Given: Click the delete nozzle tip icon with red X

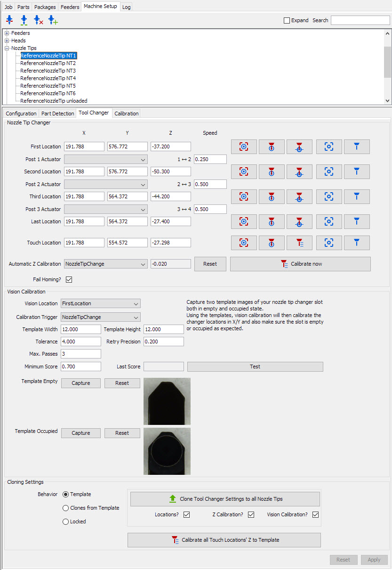Looking at the screenshot, I should point(38,20).
